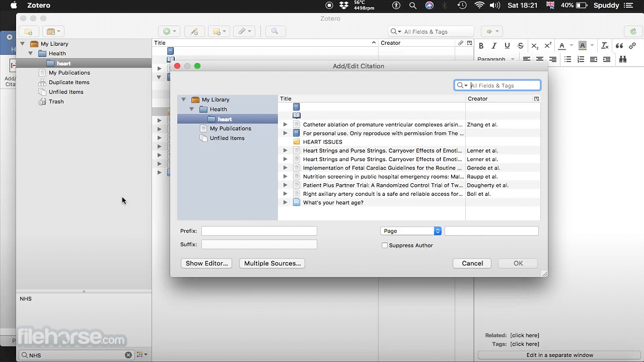644x362 pixels.
Task: Collapse Health collection in the main Zotero window
Action: click(31, 53)
